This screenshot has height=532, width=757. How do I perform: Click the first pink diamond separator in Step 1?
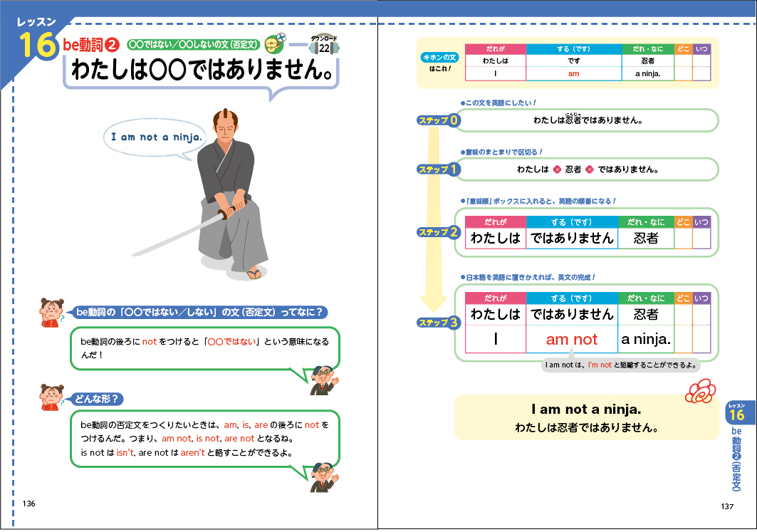tap(557, 169)
